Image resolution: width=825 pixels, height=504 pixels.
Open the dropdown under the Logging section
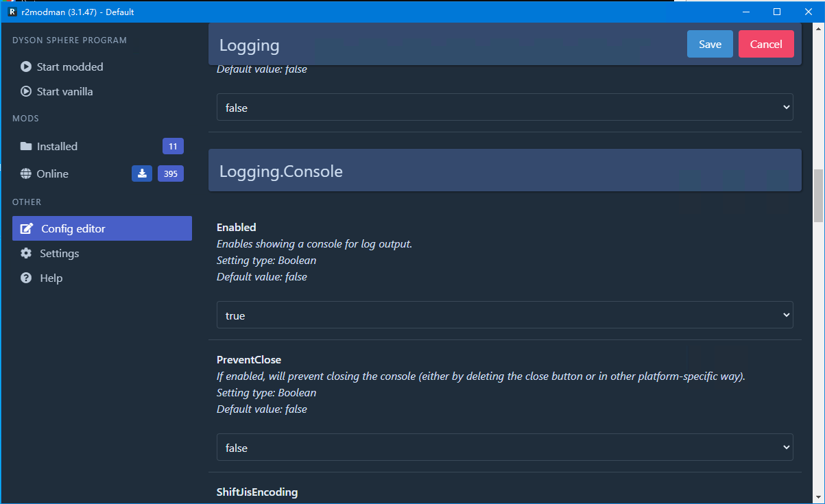click(505, 107)
